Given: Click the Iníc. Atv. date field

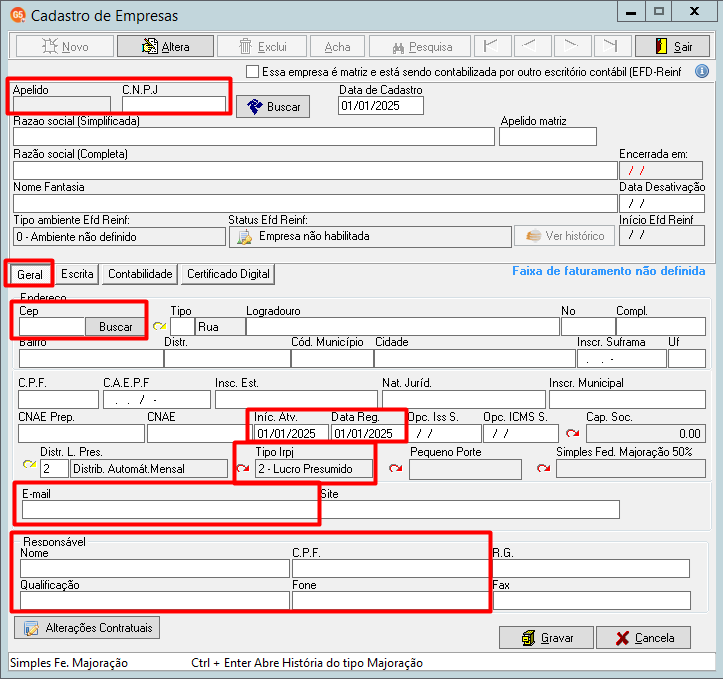Looking at the screenshot, I should 291,433.
